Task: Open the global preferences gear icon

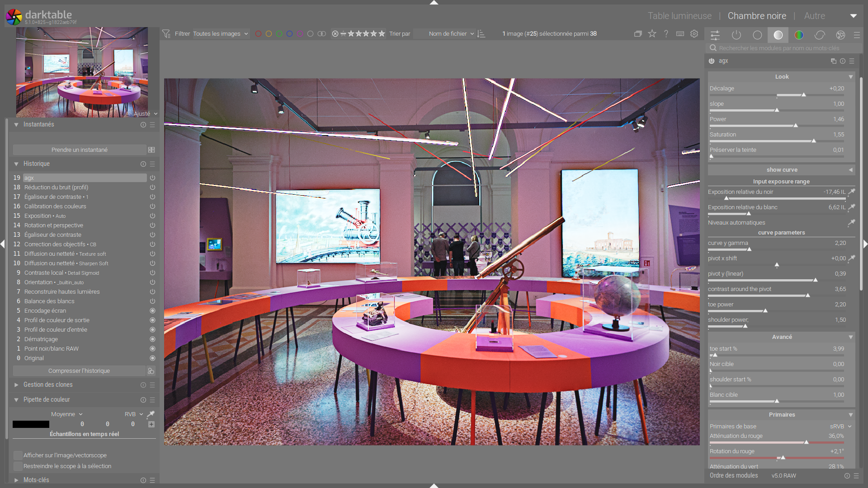Action: pos(694,34)
